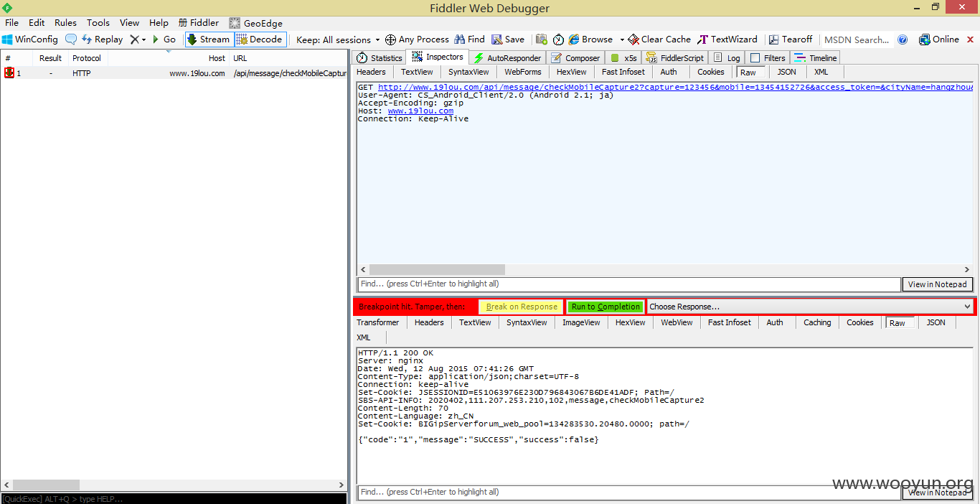Click the camera screenshot icon
Screen dimensions: 980x504
tap(542, 39)
